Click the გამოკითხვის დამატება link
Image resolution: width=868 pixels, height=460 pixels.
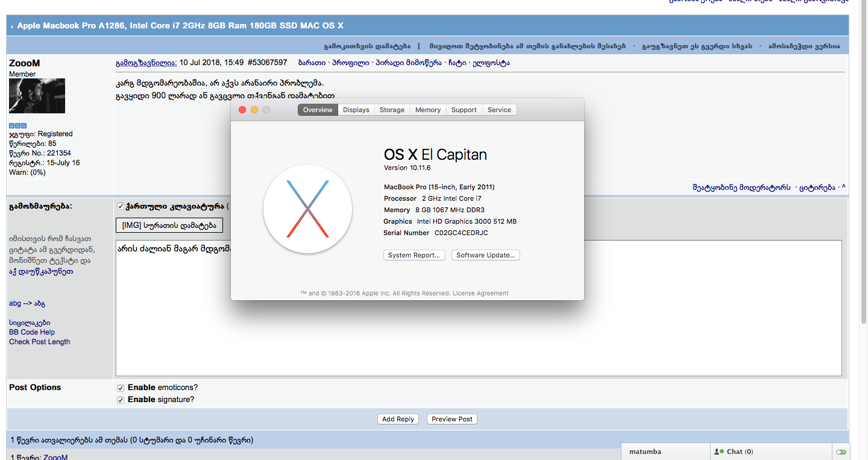367,46
